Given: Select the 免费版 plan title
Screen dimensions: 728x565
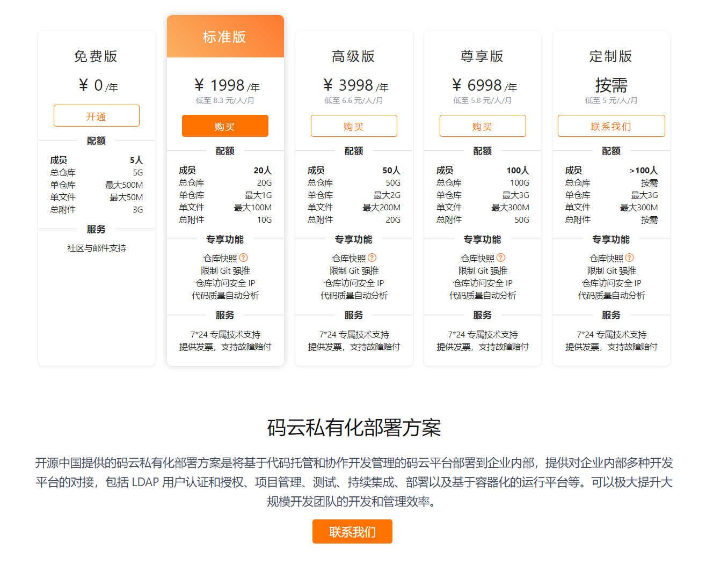Looking at the screenshot, I should [96, 56].
